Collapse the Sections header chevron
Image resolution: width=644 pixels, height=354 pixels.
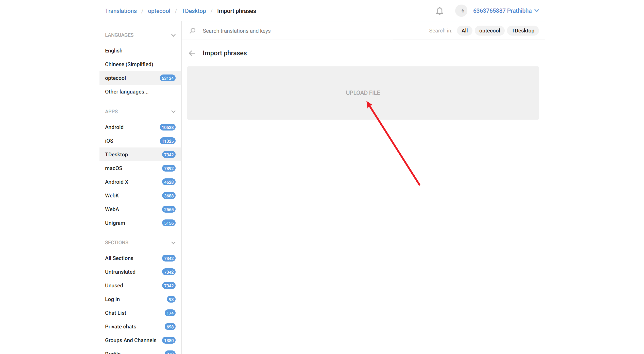[x=173, y=243]
